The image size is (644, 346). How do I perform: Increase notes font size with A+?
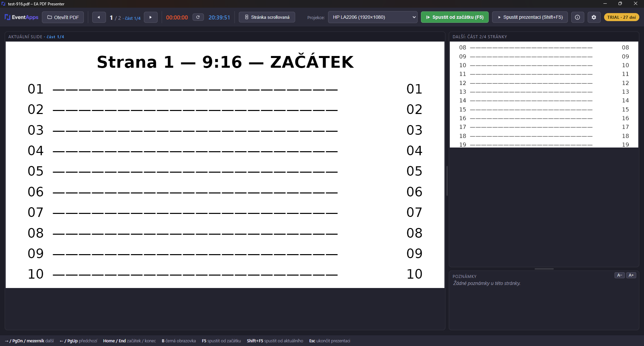coord(631,275)
